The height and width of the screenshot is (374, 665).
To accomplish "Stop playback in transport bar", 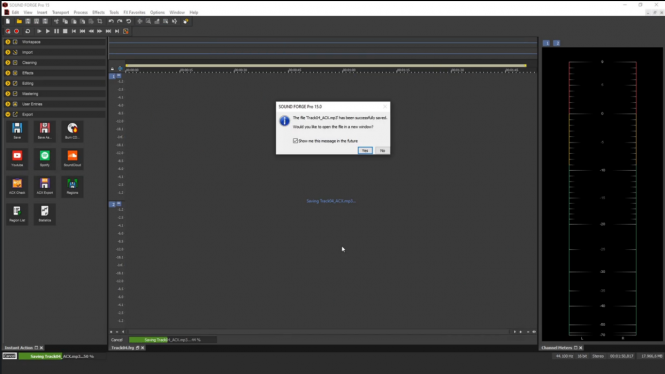I will point(65,31).
